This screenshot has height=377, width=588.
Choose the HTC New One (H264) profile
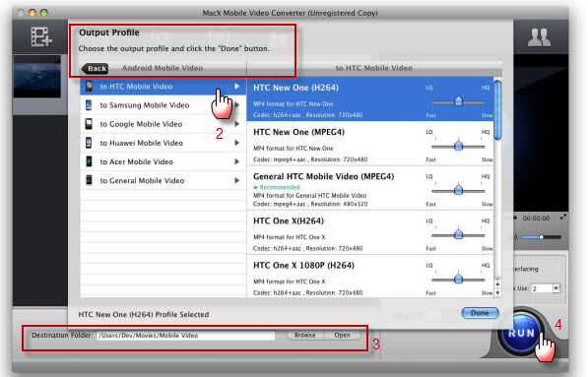[370, 99]
